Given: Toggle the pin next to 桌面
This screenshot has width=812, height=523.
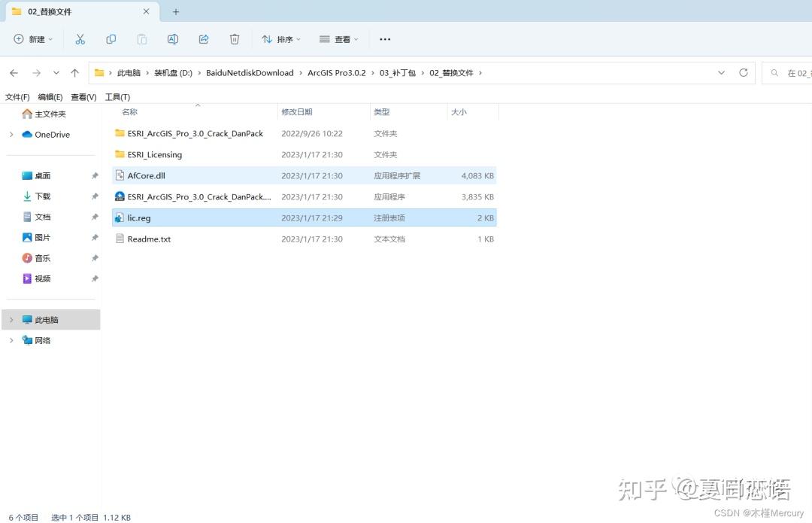Looking at the screenshot, I should tap(95, 175).
